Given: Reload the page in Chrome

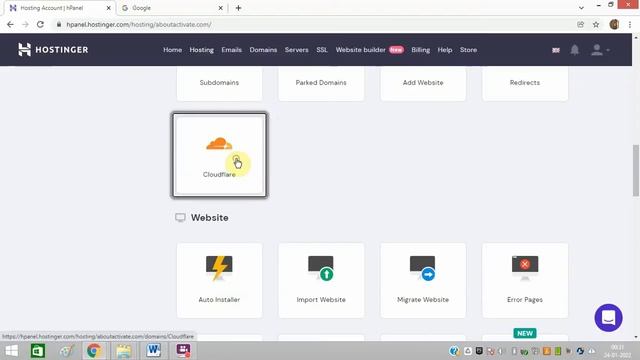Looking at the screenshot, I should 40,24.
